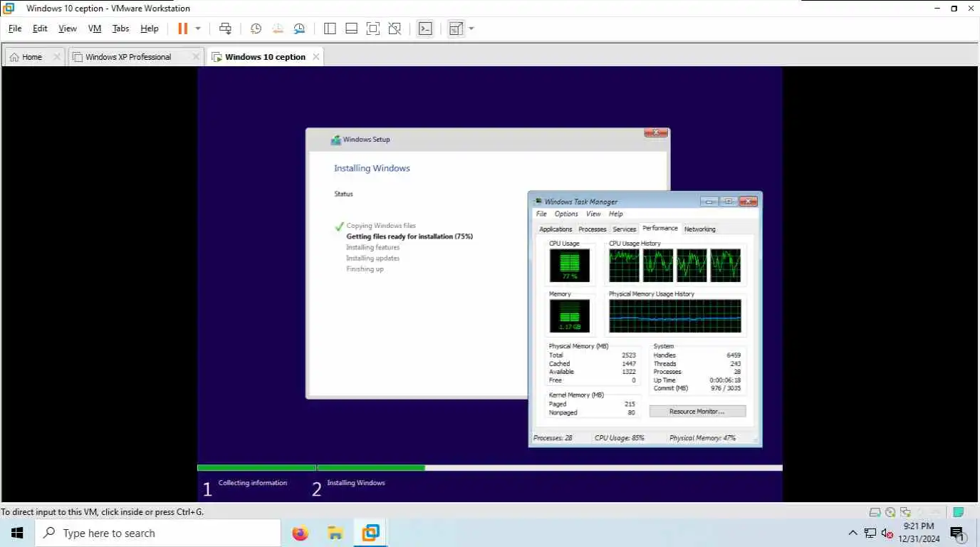
Task: Click the 'Type here to search' box
Action: point(157,533)
